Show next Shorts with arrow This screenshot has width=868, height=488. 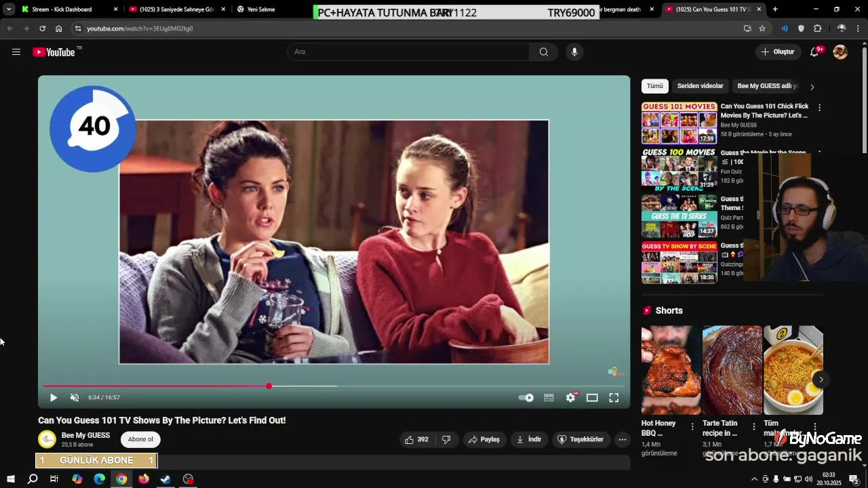[821, 380]
